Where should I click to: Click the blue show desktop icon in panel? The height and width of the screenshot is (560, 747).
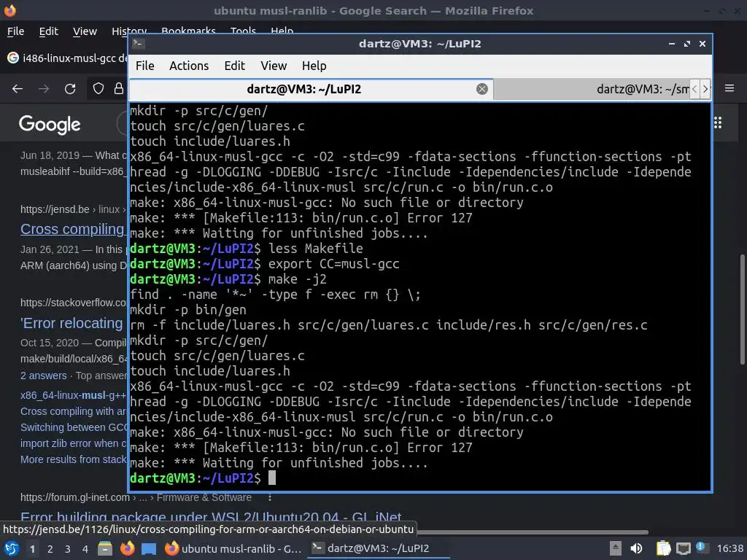(x=149, y=549)
